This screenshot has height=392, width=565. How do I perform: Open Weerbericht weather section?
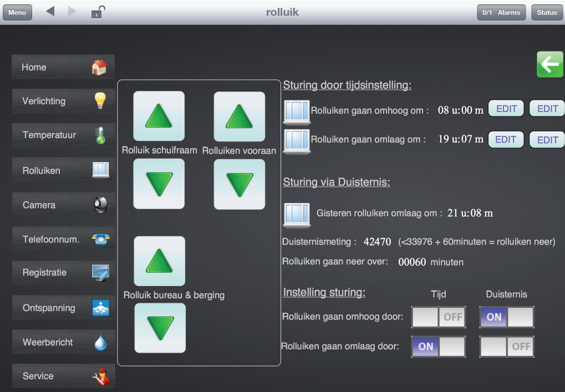point(63,342)
